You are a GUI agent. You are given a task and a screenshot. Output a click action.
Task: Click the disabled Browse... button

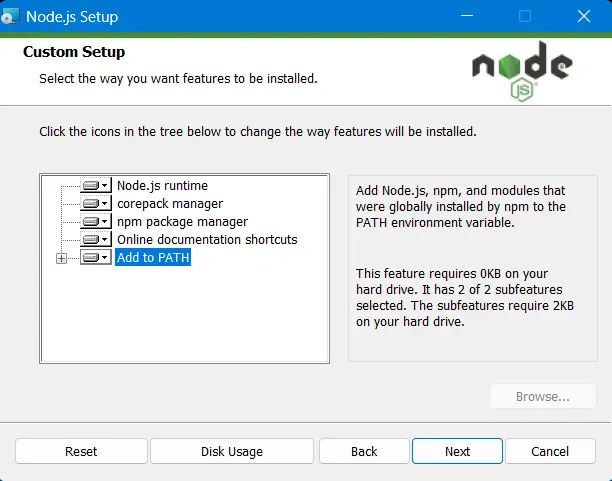point(543,397)
